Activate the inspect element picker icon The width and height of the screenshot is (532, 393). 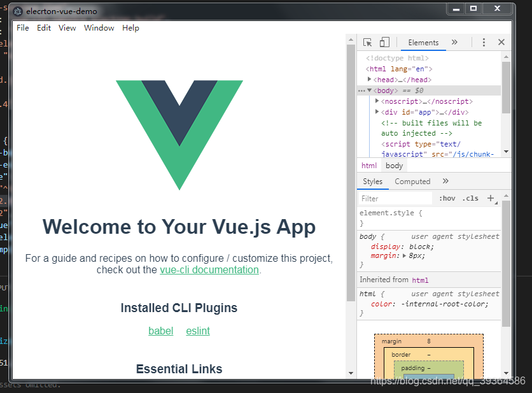(x=367, y=43)
